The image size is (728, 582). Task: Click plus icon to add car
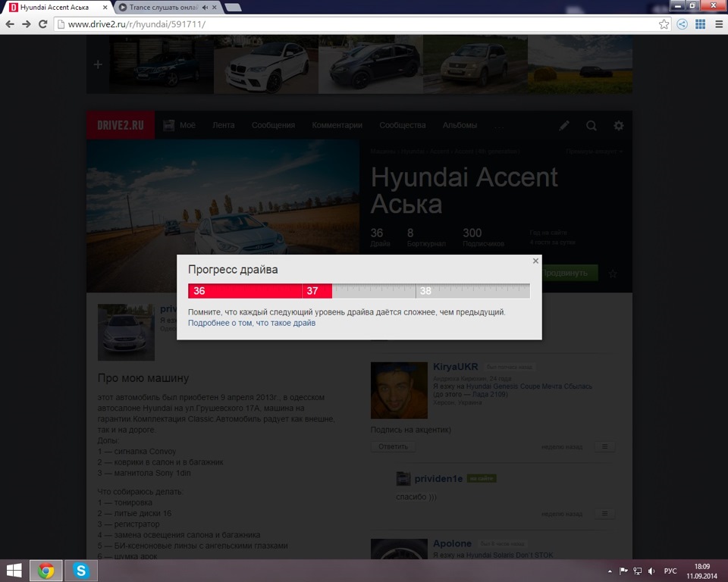pos(98,64)
